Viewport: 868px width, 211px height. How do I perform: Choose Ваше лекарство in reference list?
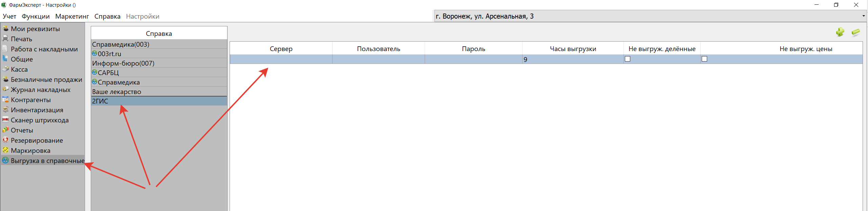[x=117, y=92]
